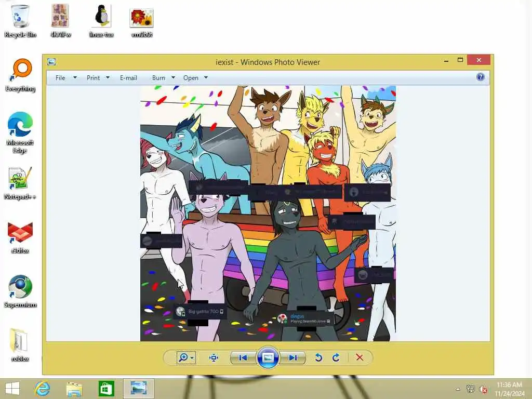Expand the Print dropdown arrow
This screenshot has width=532, height=399.
tap(108, 77)
